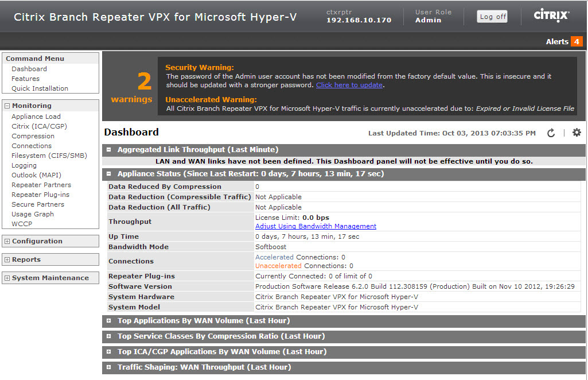Image resolution: width=588 pixels, height=380 pixels.
Task: Open Appliance Load monitoring page
Action: click(36, 117)
